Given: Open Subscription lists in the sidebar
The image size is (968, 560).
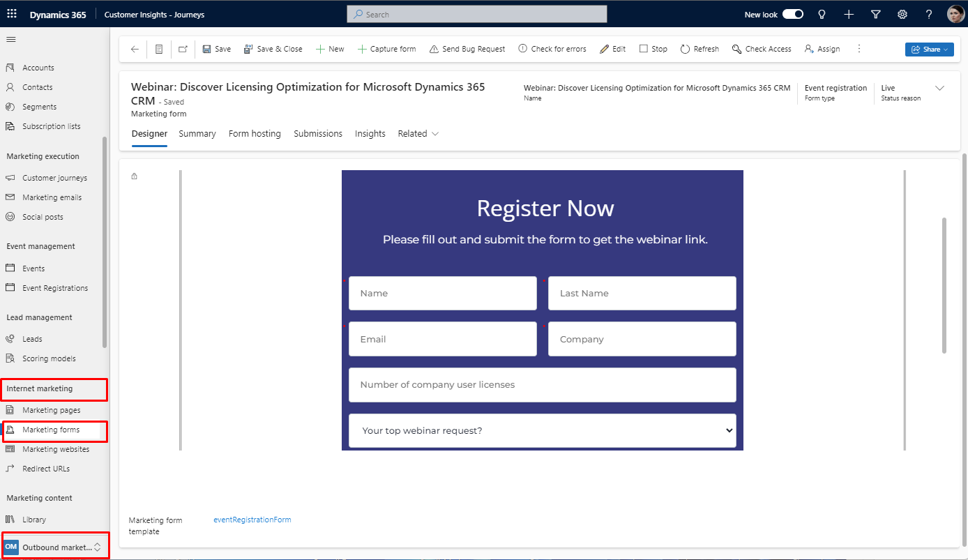Looking at the screenshot, I should coord(52,126).
